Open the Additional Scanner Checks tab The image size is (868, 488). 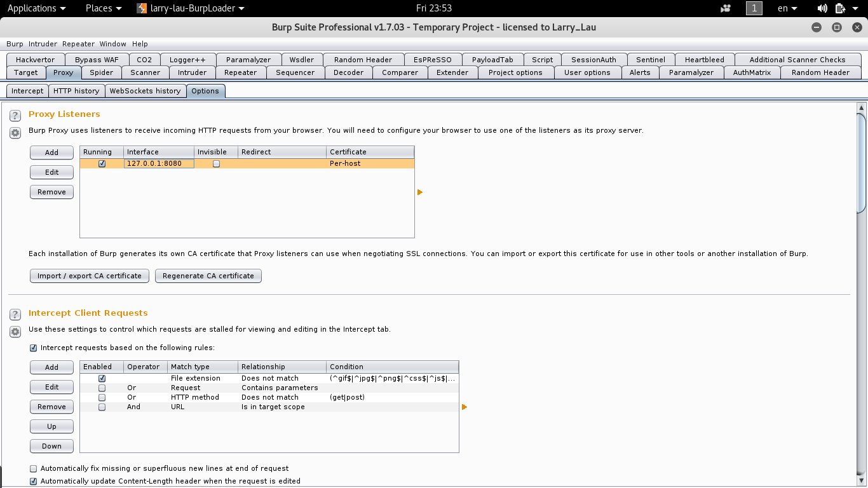click(797, 60)
